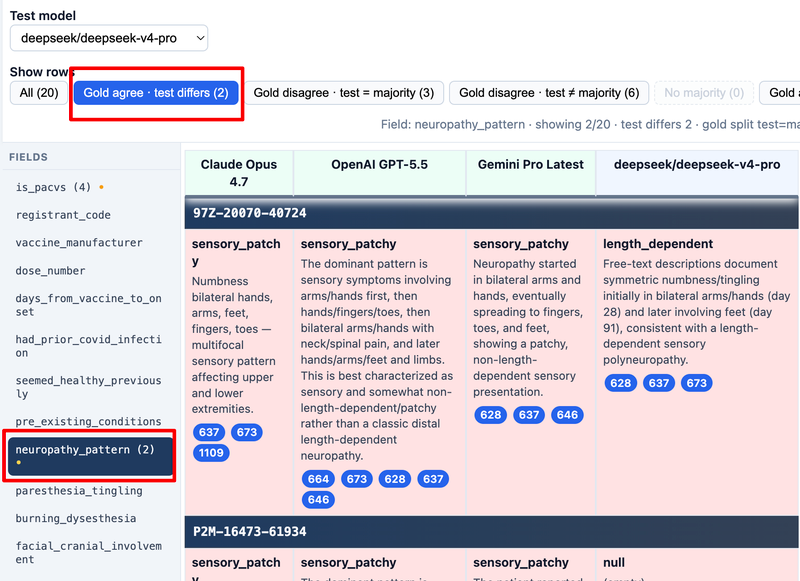
Task: Click the No majority (0) filter
Action: pyautogui.click(x=704, y=93)
